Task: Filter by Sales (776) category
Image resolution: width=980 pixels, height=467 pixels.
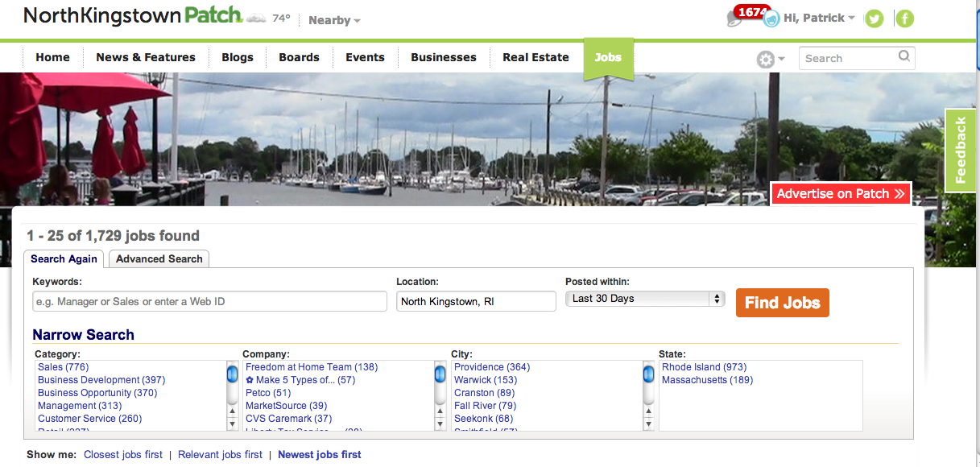Action: point(63,367)
